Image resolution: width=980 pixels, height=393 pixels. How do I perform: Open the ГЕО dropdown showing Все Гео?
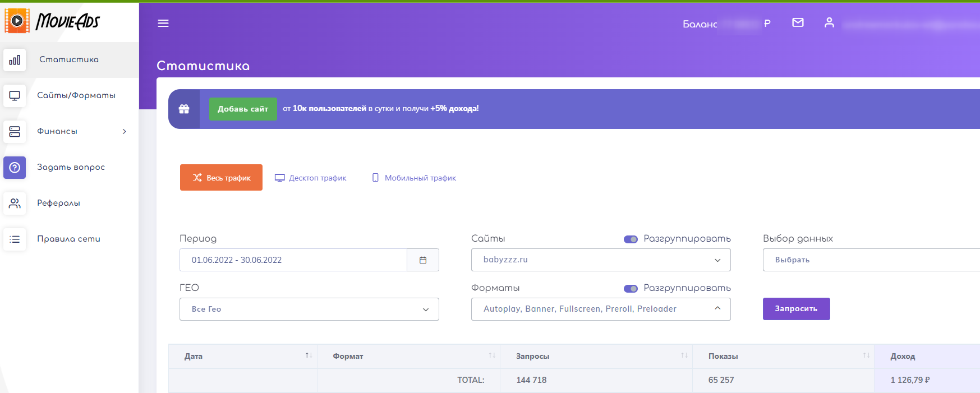tap(309, 309)
